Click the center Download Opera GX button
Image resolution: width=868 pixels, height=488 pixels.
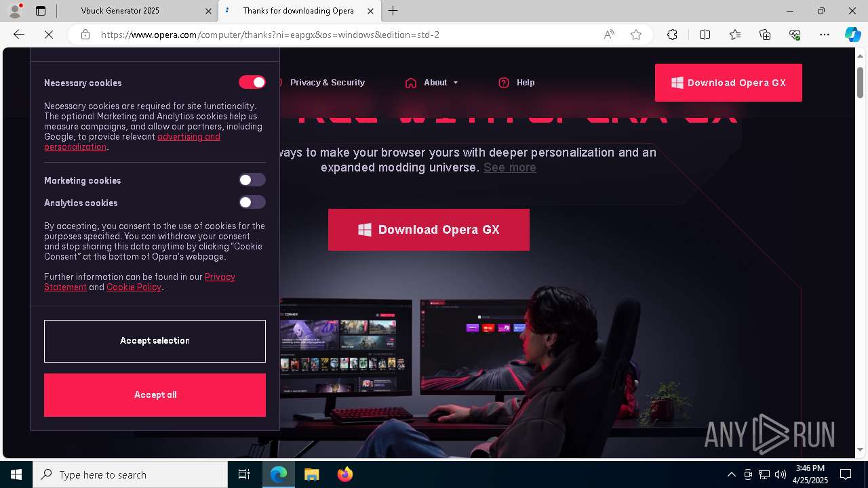(x=429, y=230)
